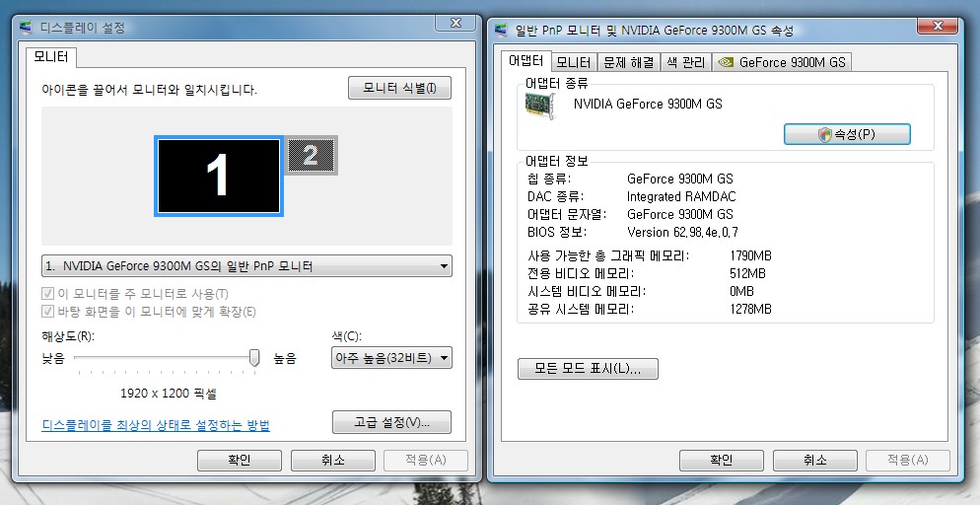
Task: Open the 고급 설정(V)... button
Action: [391, 422]
